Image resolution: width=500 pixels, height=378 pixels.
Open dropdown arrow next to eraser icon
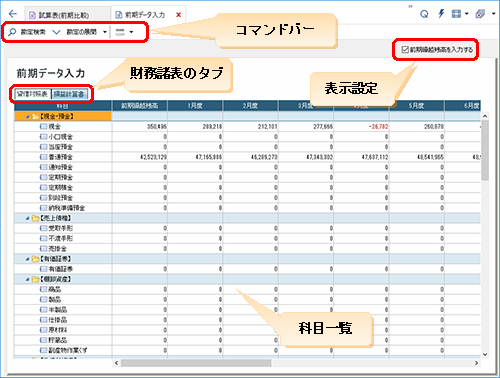click(x=493, y=14)
